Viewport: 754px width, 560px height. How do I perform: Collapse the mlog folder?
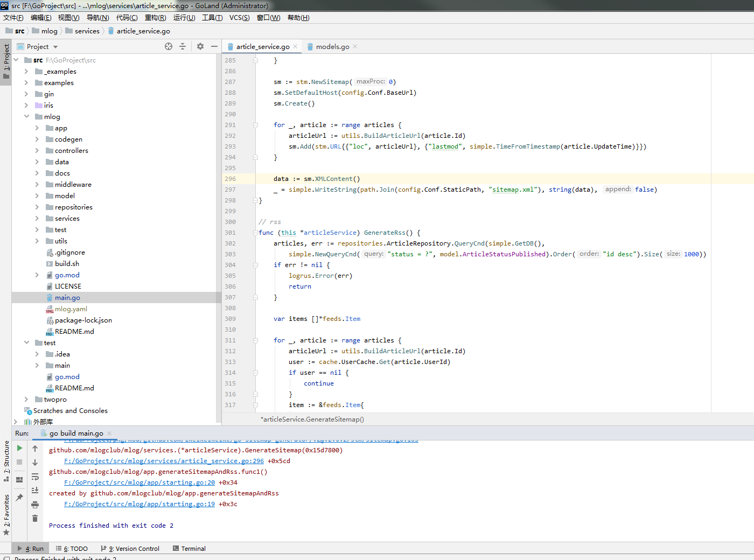[x=26, y=117]
